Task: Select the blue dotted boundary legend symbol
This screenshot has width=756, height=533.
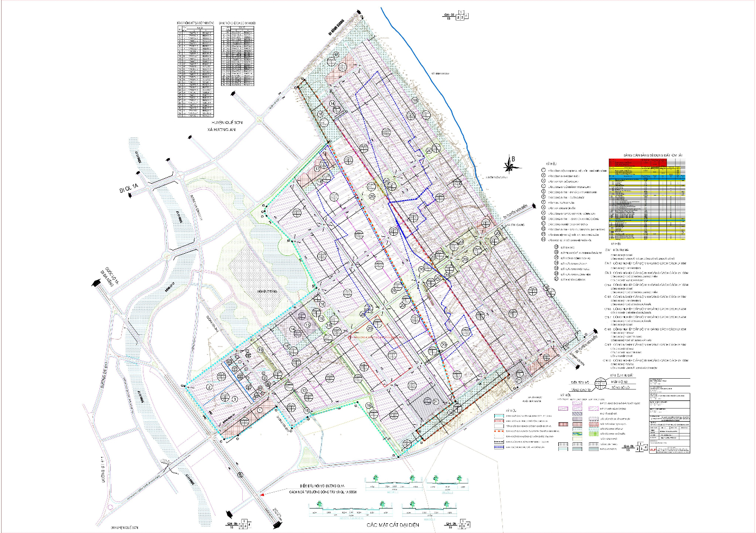Action: 499,448
